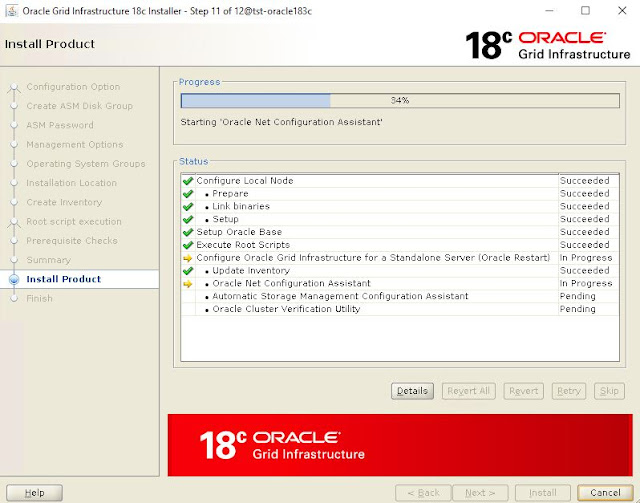The width and height of the screenshot is (640, 503).
Task: Click the Next button
Action: click(x=480, y=493)
